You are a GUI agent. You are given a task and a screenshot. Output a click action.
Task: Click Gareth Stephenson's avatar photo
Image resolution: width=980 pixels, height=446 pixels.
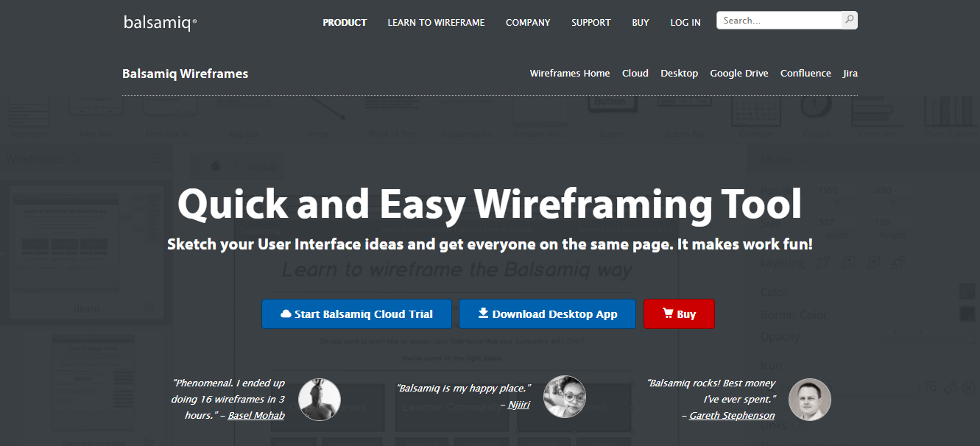tap(809, 400)
